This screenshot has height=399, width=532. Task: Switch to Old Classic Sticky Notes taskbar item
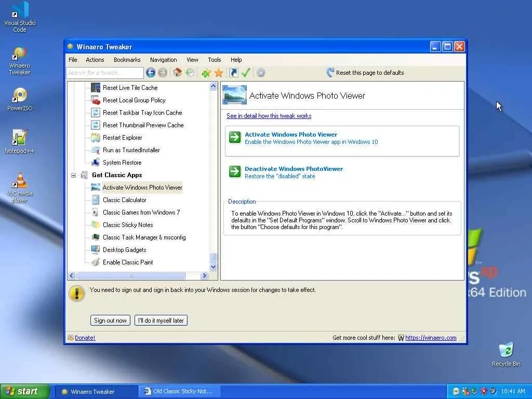(x=179, y=391)
